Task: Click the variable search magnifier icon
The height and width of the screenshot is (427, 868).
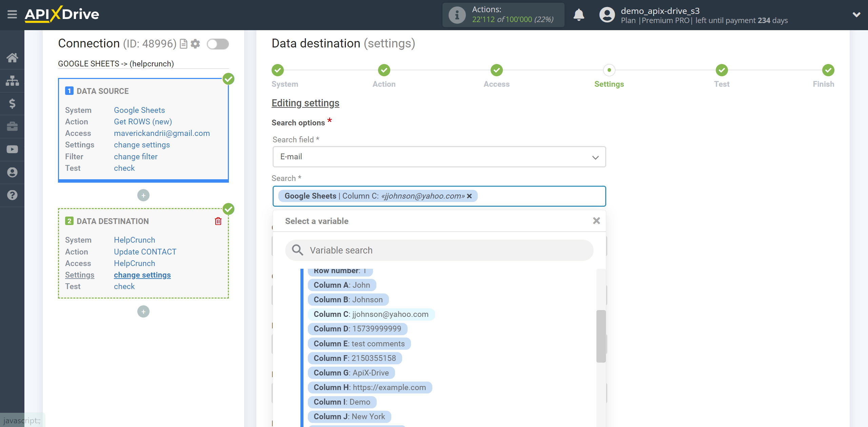Action: 297,250
